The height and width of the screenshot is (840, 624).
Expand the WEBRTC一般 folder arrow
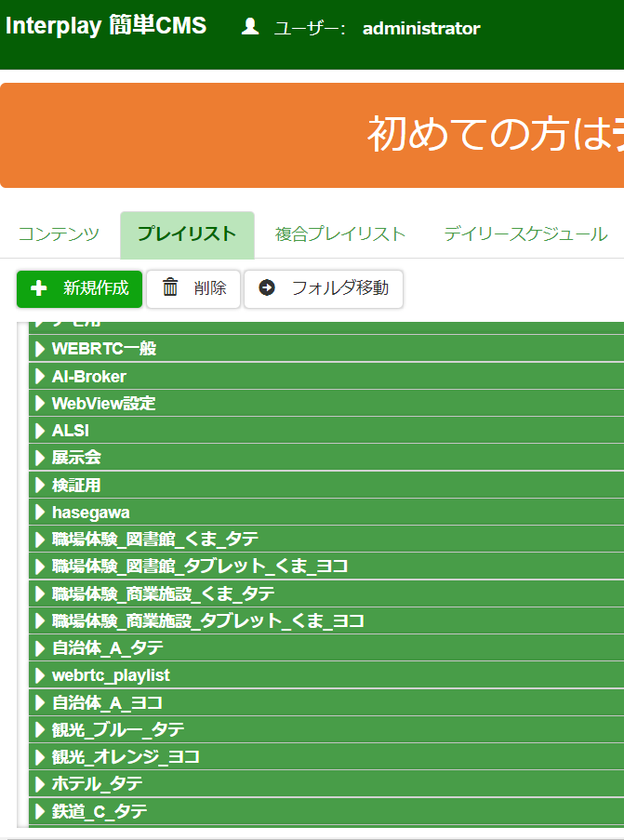pyautogui.click(x=40, y=350)
